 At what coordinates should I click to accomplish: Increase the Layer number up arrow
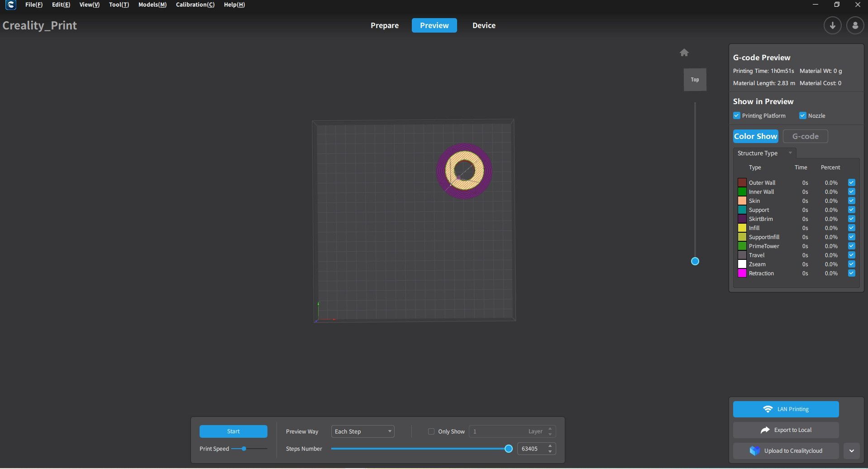[x=550, y=429]
